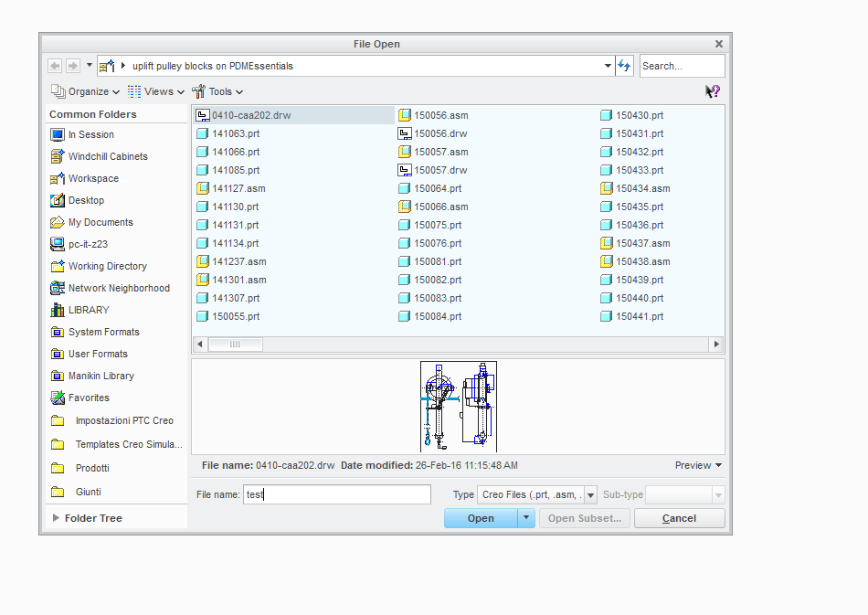
Task: Select assembly 150438.asm
Action: point(636,261)
